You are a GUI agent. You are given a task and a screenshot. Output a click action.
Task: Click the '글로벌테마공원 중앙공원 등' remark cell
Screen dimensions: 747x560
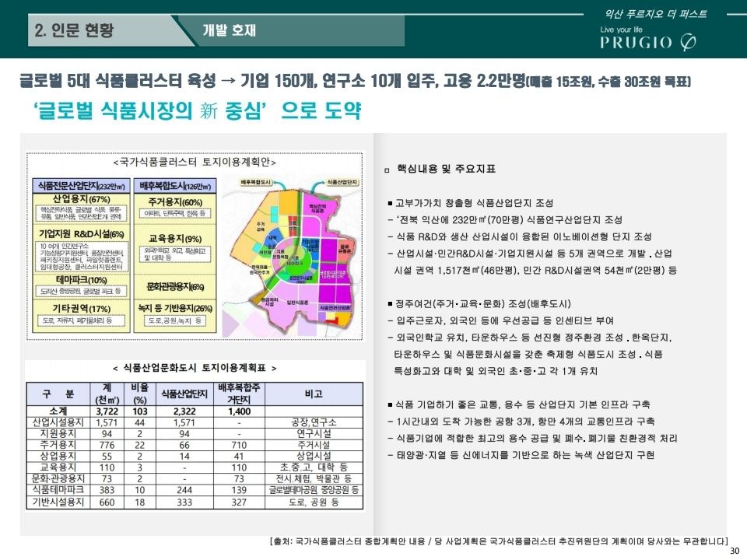tap(314, 490)
